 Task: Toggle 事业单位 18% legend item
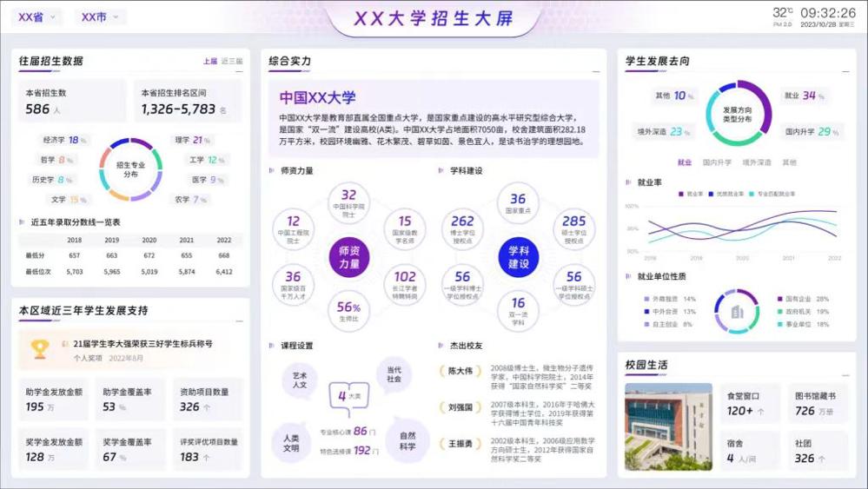[803, 324]
